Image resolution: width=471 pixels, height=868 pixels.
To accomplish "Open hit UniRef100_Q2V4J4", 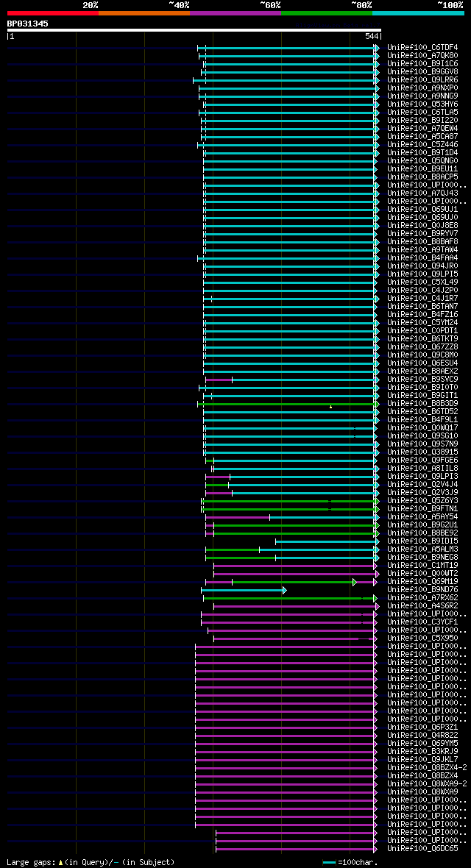I will [422, 484].
